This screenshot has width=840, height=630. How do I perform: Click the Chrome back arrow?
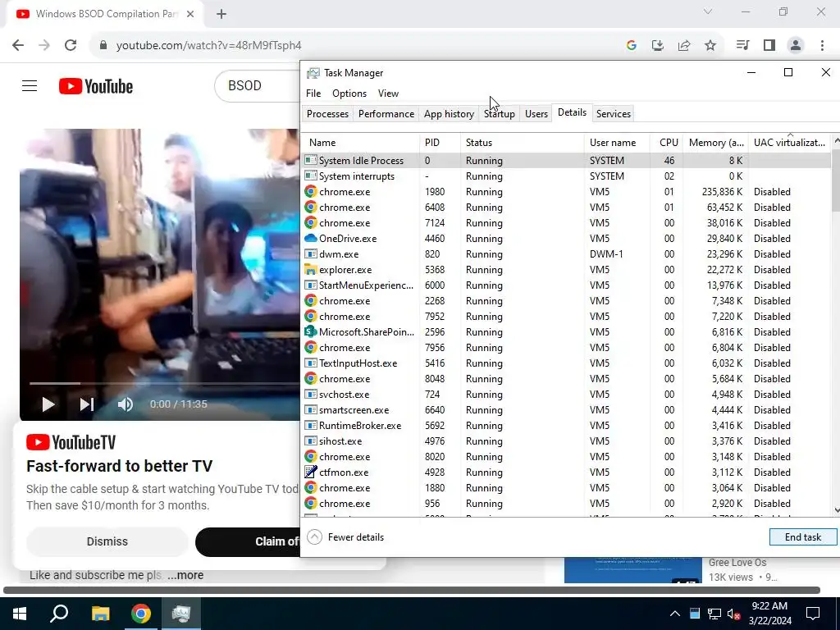18,45
